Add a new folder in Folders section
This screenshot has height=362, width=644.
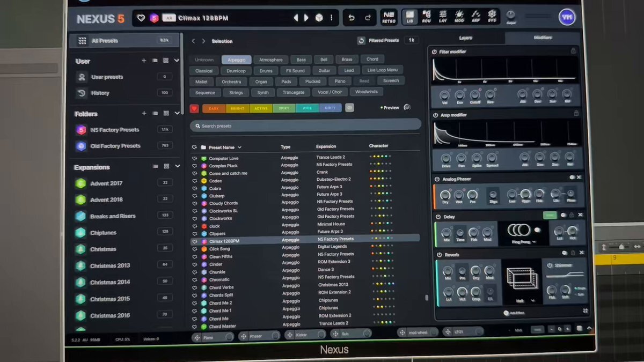tap(144, 113)
